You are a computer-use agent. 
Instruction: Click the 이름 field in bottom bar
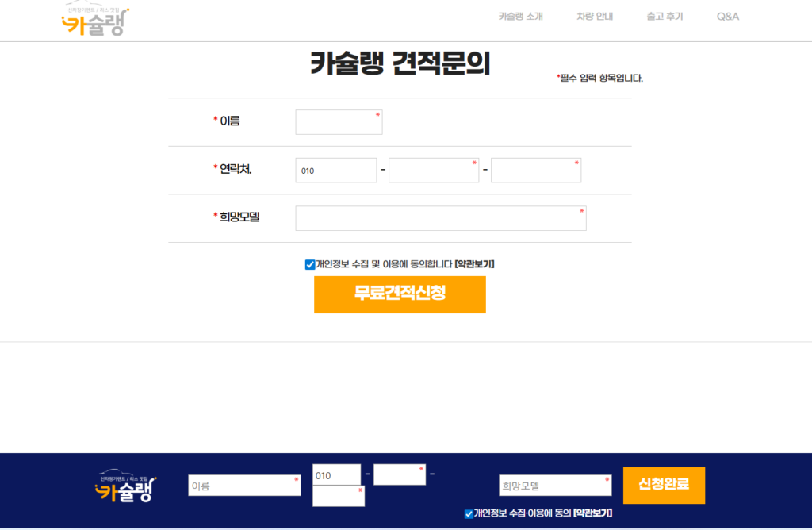pyautogui.click(x=243, y=486)
